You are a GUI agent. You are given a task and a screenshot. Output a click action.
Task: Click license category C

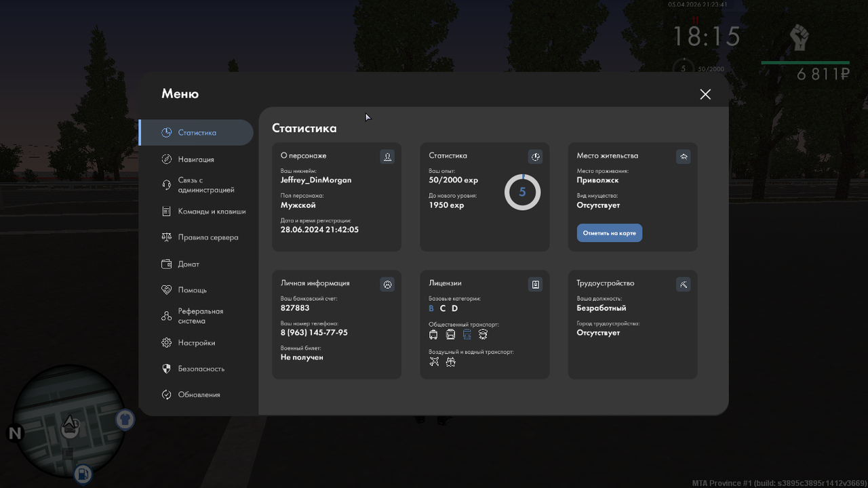[x=443, y=308]
